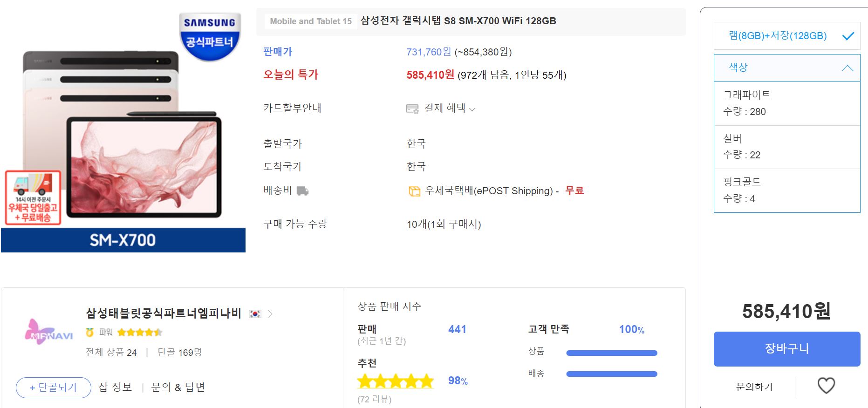Click the heart wishlist icon
The width and height of the screenshot is (868, 408).
click(x=826, y=386)
